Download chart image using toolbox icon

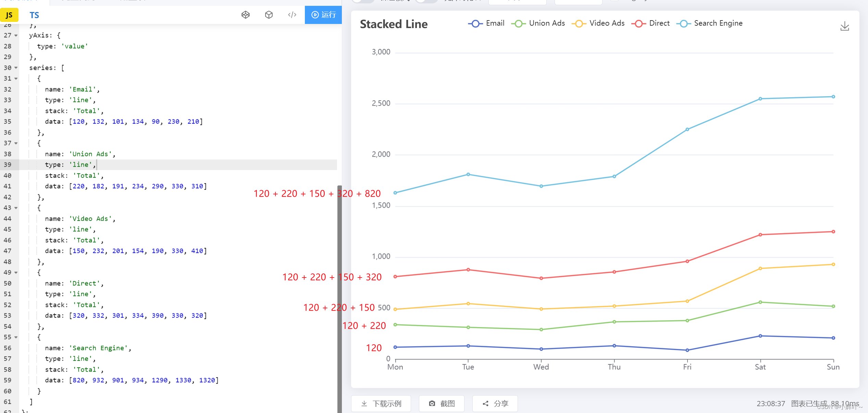click(x=845, y=26)
